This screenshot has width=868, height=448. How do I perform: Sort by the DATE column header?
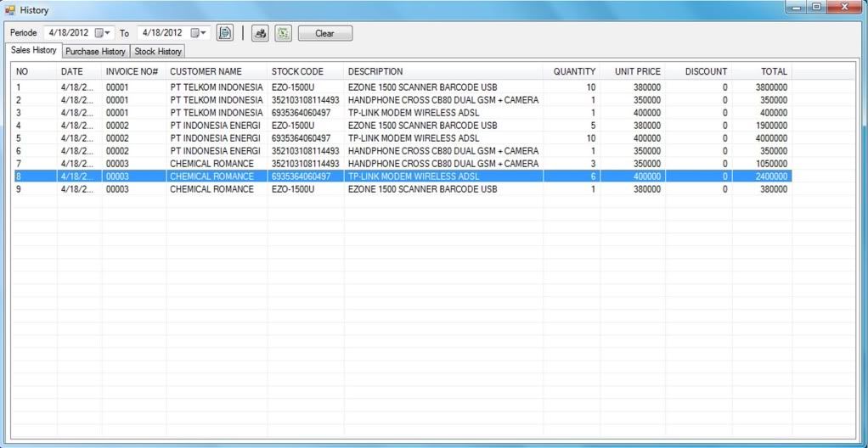coord(79,71)
